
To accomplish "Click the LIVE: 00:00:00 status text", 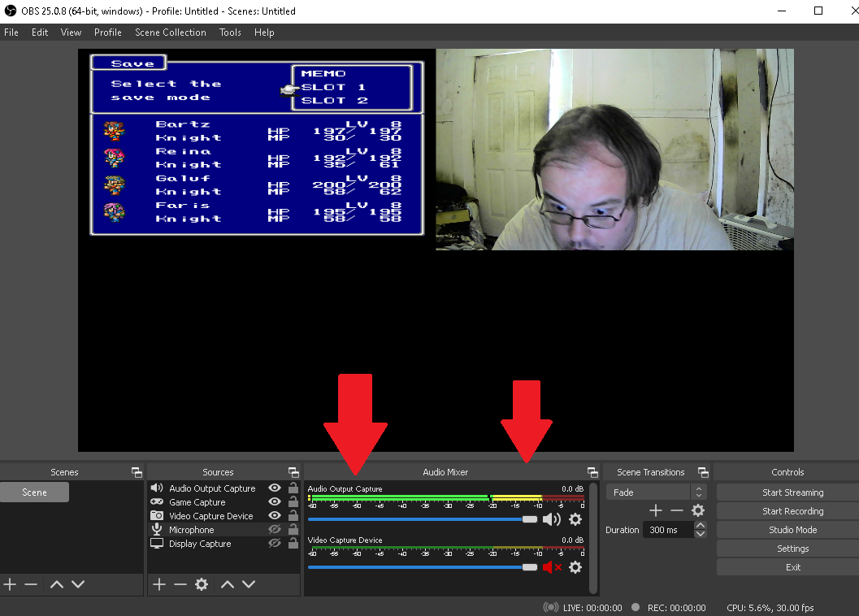I will point(592,608).
